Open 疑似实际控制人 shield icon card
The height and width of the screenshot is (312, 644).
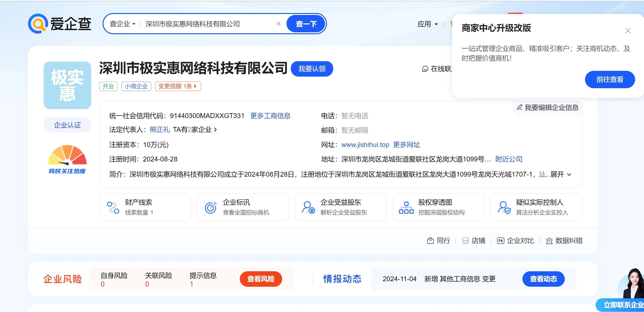pyautogui.click(x=504, y=208)
